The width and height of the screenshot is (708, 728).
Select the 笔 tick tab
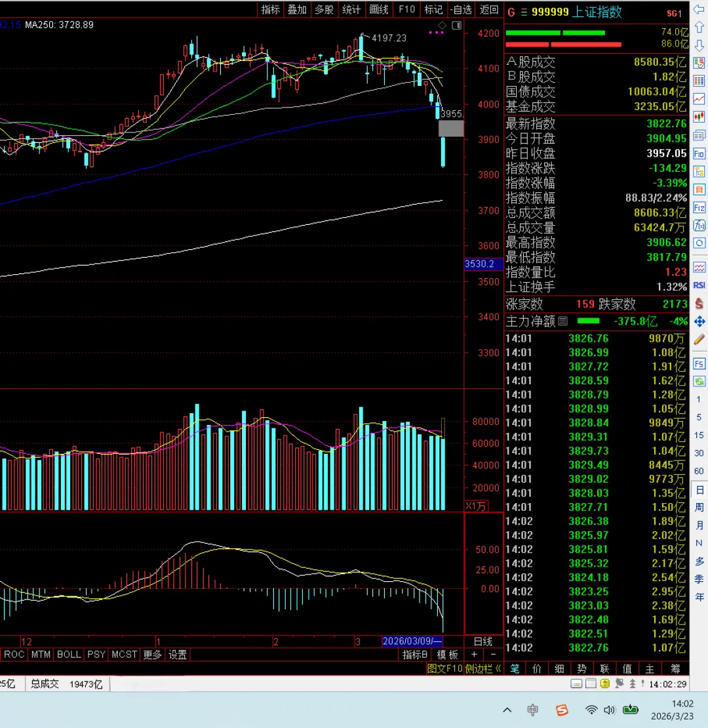(x=515, y=668)
